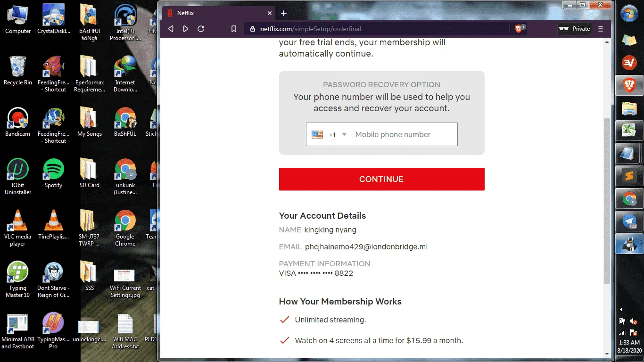Click the muted volume tray icon
Screen dimensions: 644x362
(x=634, y=321)
